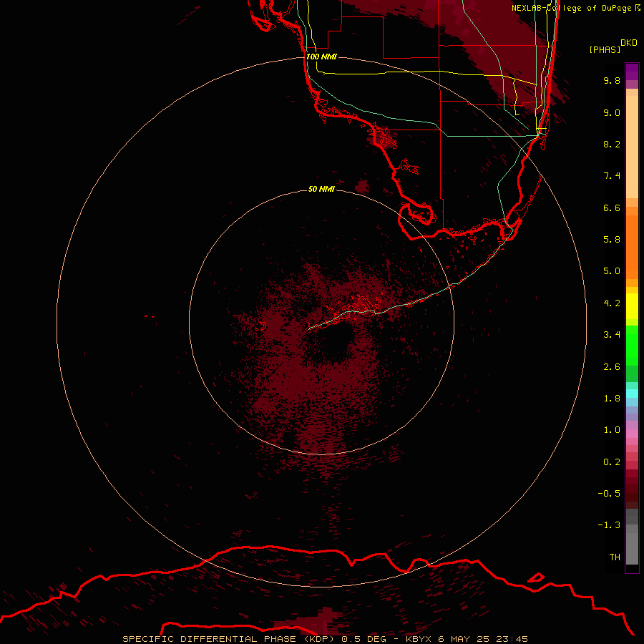
Task: Click the SPECIFIC DIFFERENTIAL PHASE title text
Action: point(209,639)
